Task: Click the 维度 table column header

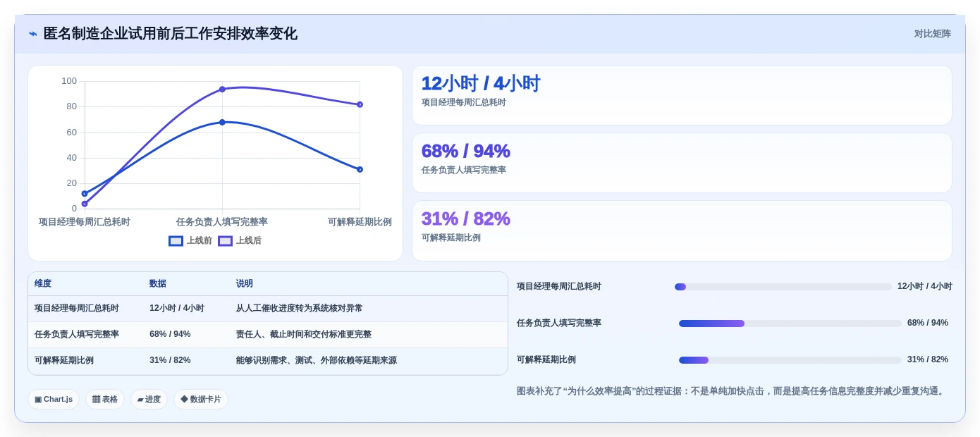Action: pyautogui.click(x=43, y=283)
